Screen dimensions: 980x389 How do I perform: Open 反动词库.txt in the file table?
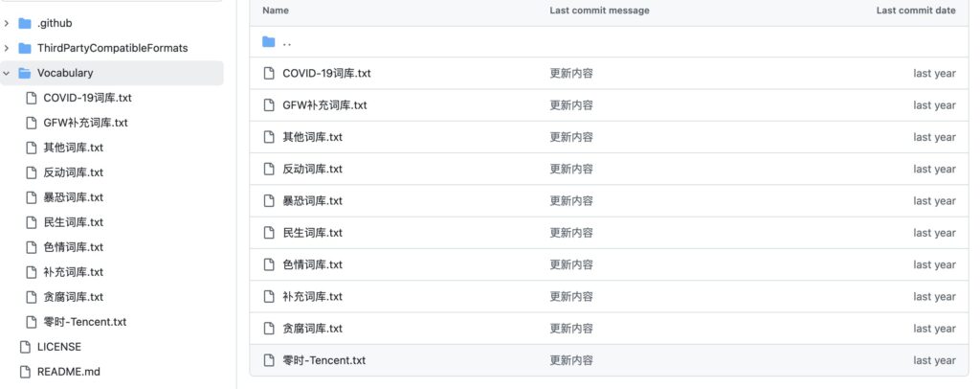click(313, 169)
